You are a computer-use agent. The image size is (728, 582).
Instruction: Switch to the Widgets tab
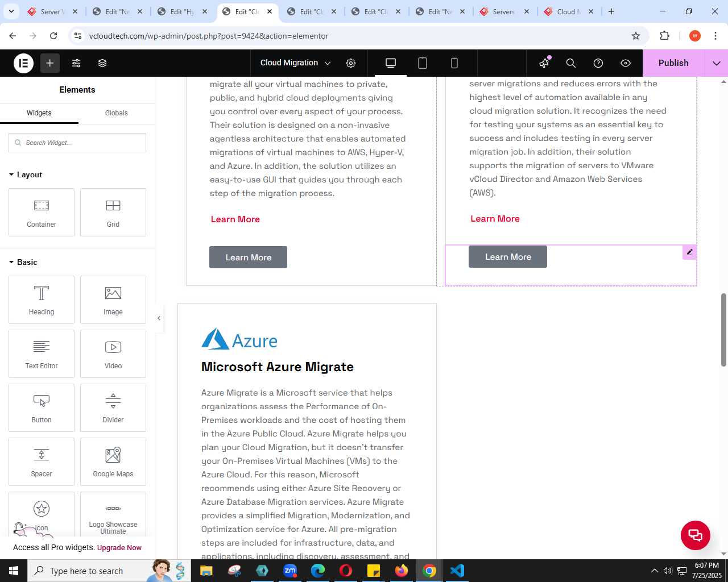39,113
